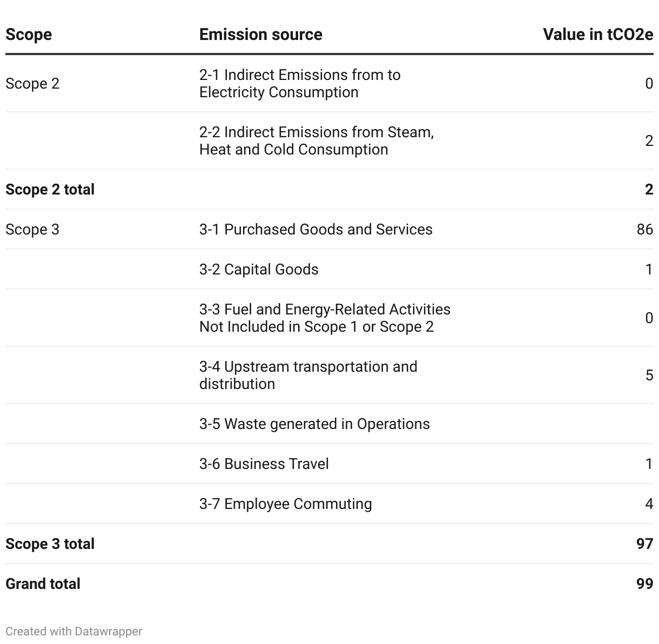Click the "Scope" column header
The image size is (659, 644).
pyautogui.click(x=29, y=35)
